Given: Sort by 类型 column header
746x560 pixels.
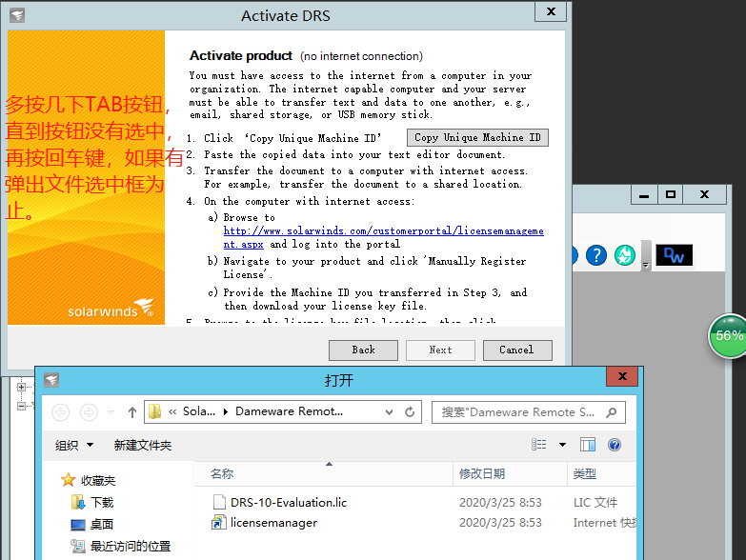Looking at the screenshot, I should pyautogui.click(x=601, y=474).
